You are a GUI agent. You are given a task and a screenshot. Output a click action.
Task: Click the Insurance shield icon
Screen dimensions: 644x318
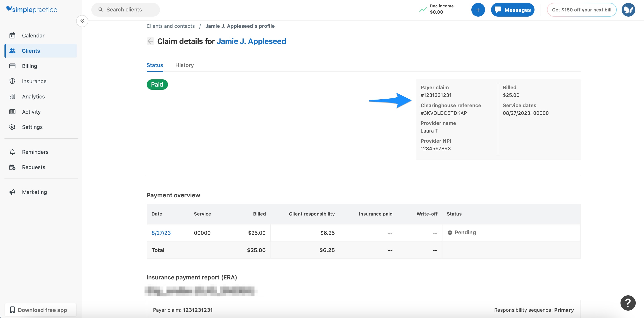12,81
